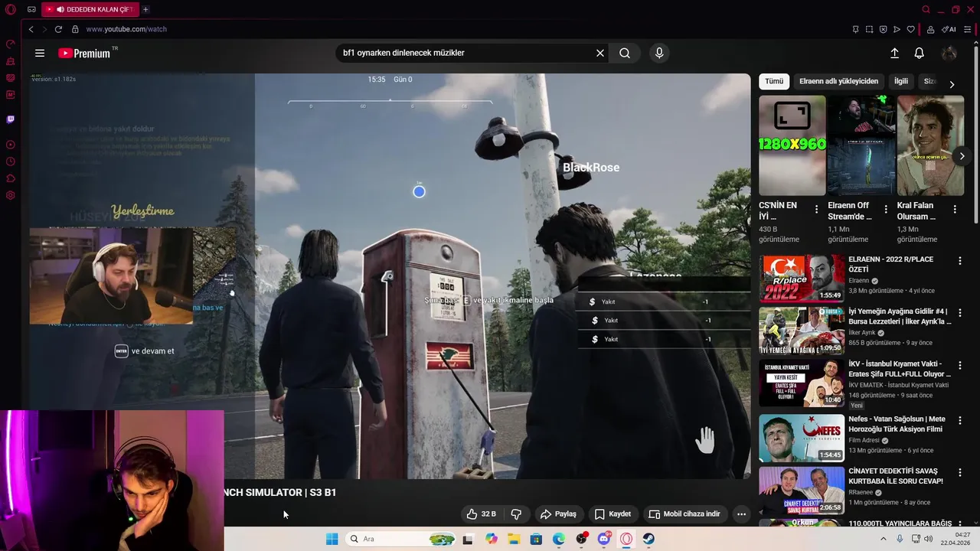Toggle the YouTube hamburger guide menu
The width and height of the screenshot is (980, 551).
[x=40, y=53]
